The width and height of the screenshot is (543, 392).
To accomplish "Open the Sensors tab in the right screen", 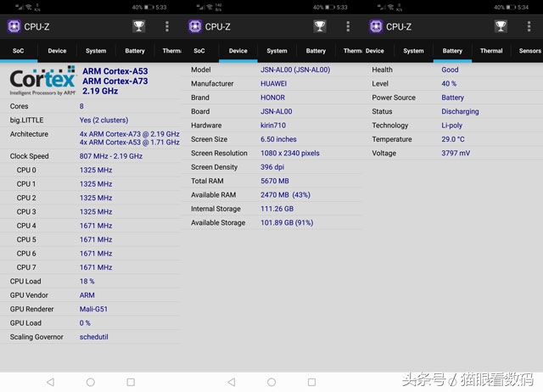I will [x=529, y=51].
